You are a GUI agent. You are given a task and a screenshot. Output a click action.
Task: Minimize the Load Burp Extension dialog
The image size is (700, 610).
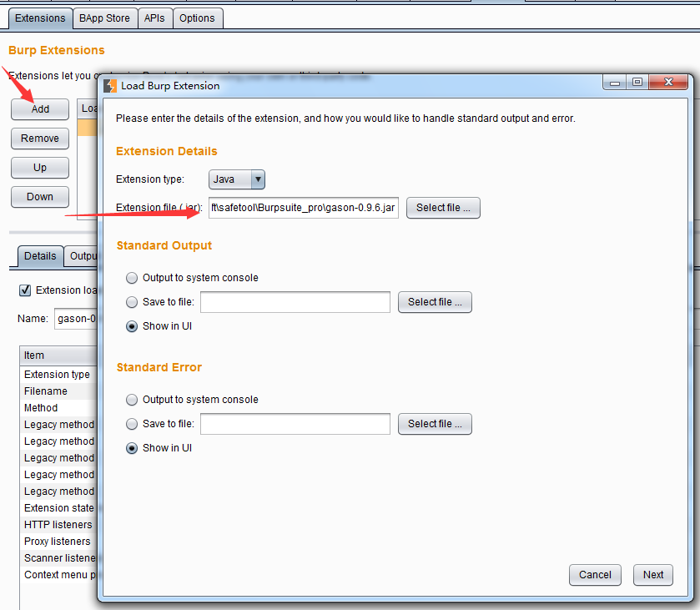point(615,83)
